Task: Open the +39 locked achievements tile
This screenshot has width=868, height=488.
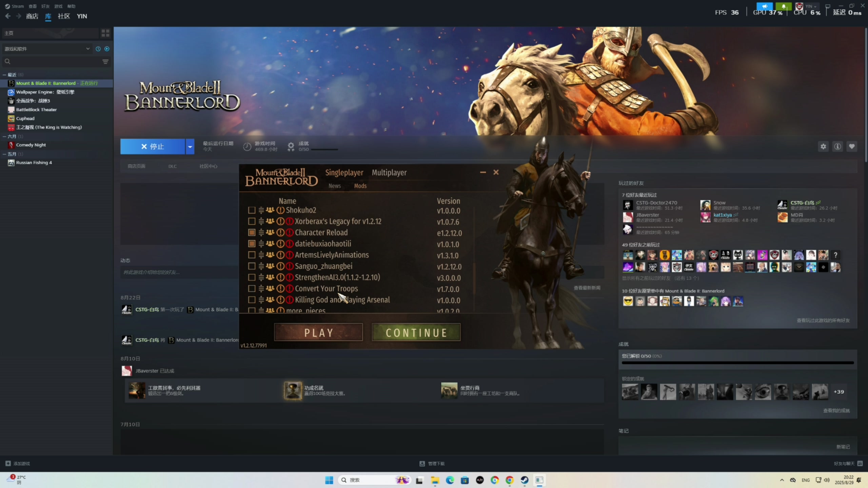Action: [x=839, y=392]
